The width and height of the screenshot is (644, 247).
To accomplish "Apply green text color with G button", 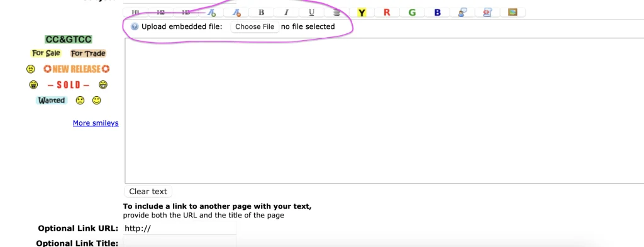I will [412, 13].
